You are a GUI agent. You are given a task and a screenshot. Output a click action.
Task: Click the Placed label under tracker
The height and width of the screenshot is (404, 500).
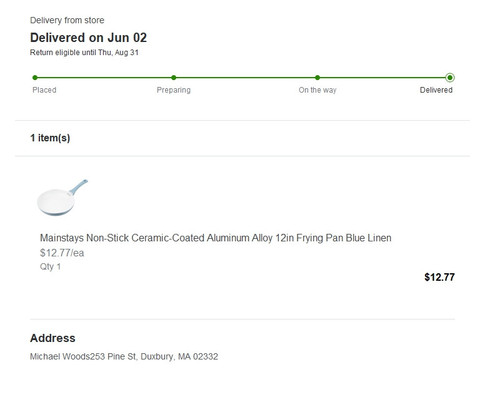tap(44, 90)
